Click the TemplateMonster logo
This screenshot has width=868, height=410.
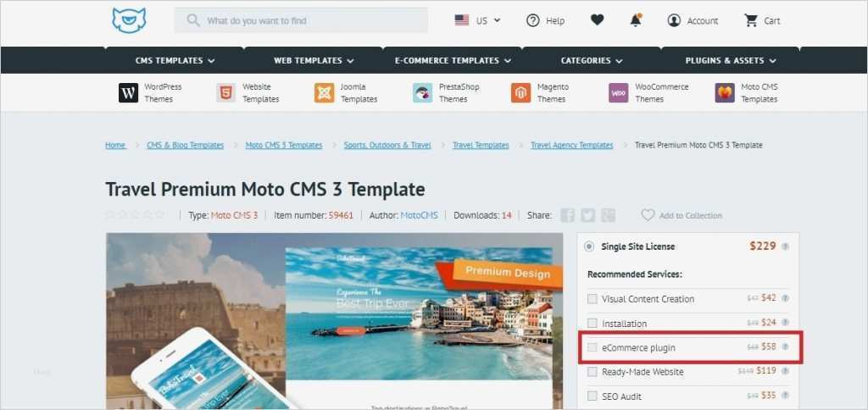[129, 20]
